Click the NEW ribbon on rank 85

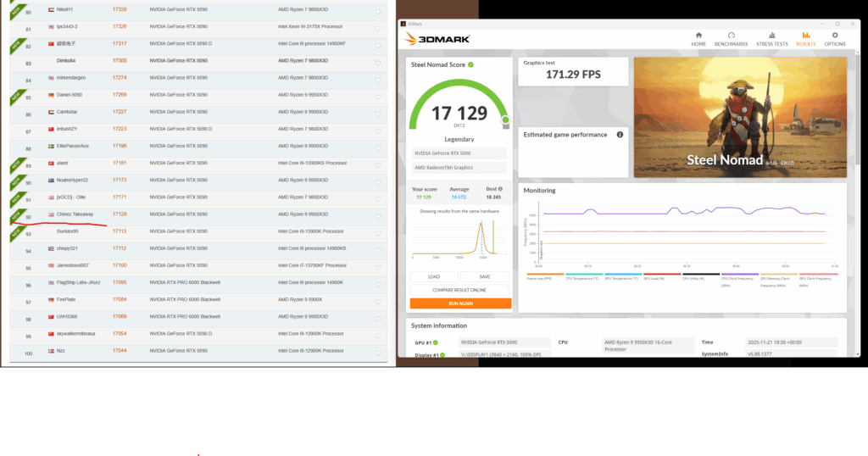[16, 97]
